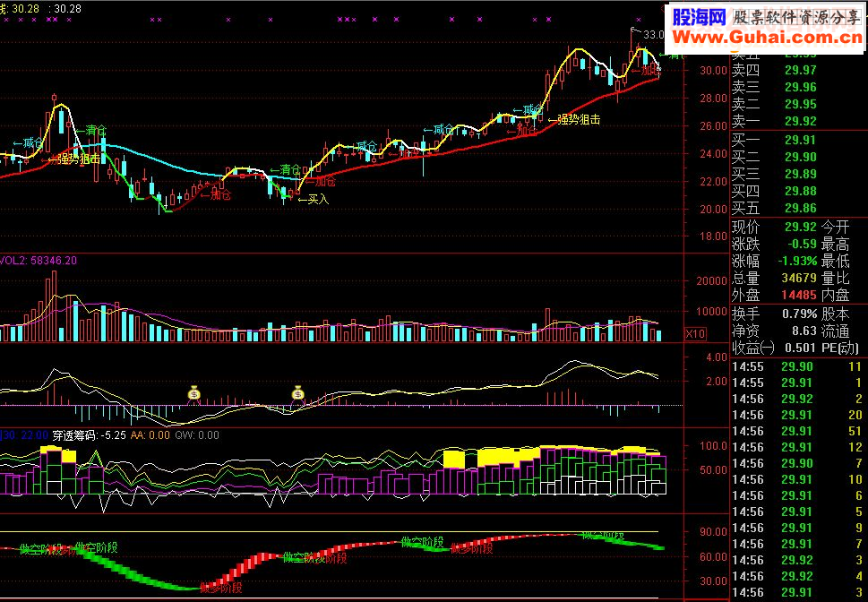Screen dimensions: 868x602
Task: Select the 现价 29.92 current price value
Action: pos(801,227)
